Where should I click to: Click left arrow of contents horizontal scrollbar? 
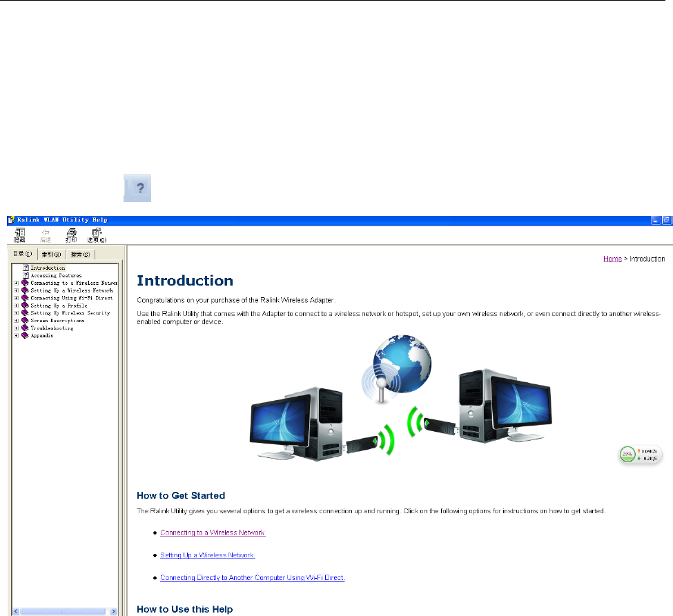click(x=17, y=611)
